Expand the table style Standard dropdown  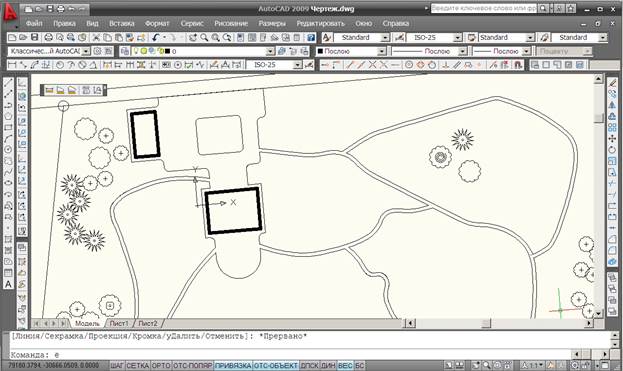(x=530, y=37)
